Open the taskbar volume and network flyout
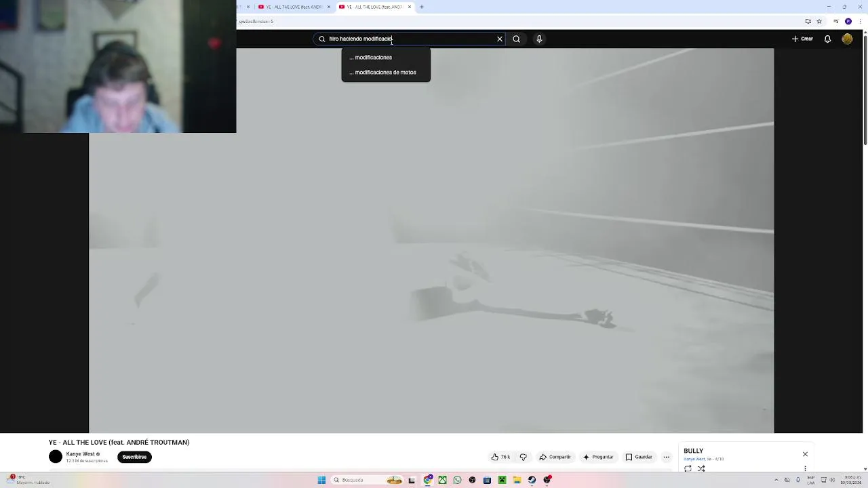The width and height of the screenshot is (868, 488). pos(828,480)
